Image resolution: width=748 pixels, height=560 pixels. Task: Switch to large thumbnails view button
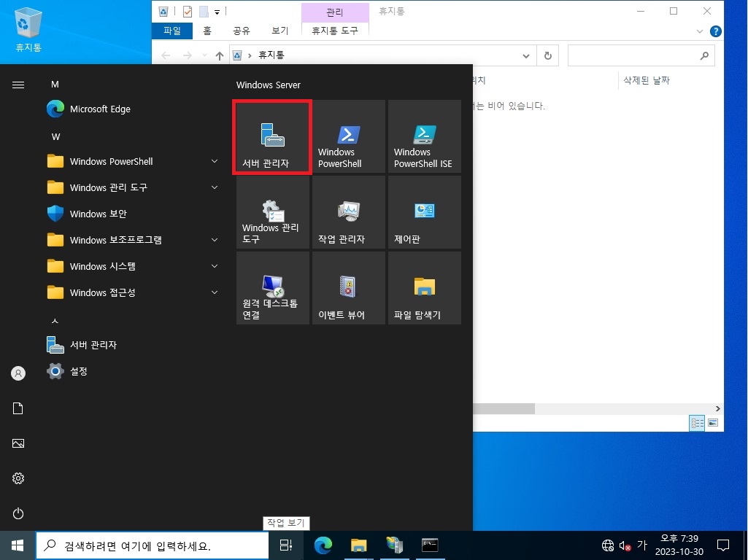pos(713,423)
